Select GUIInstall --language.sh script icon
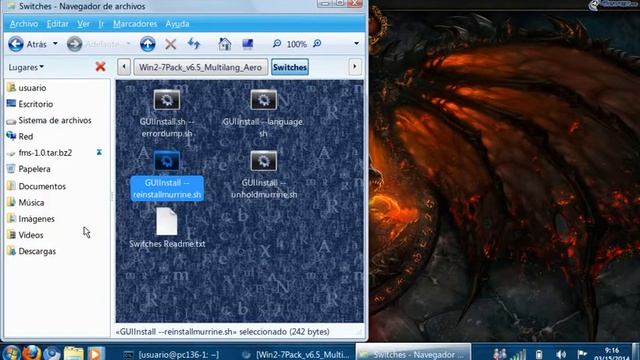 263,100
